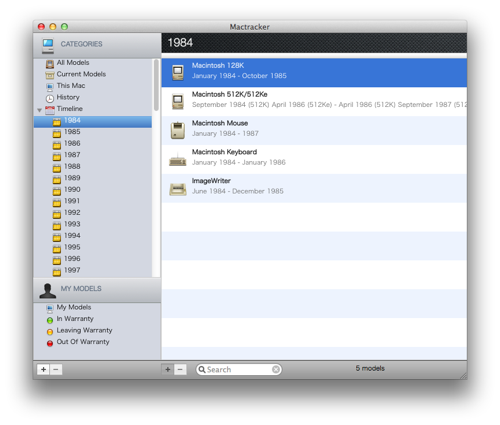Select the Macintosh Mouse model name
The width and height of the screenshot is (500, 425).
220,123
